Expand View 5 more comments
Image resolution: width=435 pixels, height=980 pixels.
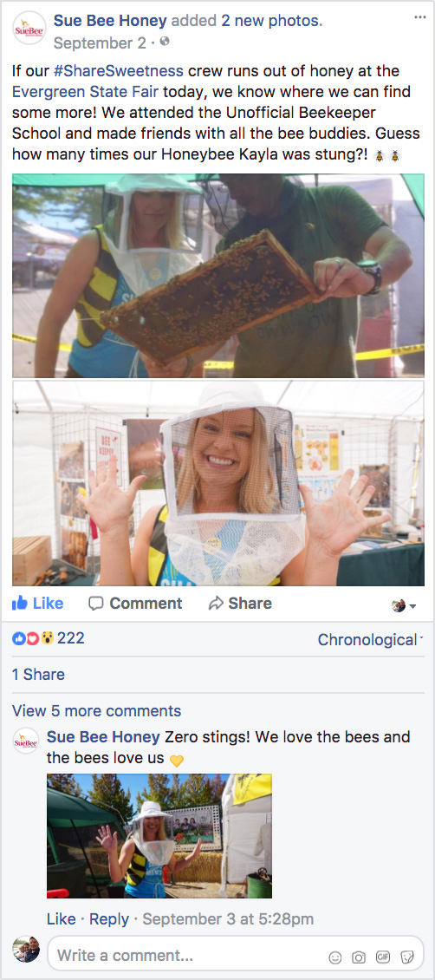click(97, 710)
